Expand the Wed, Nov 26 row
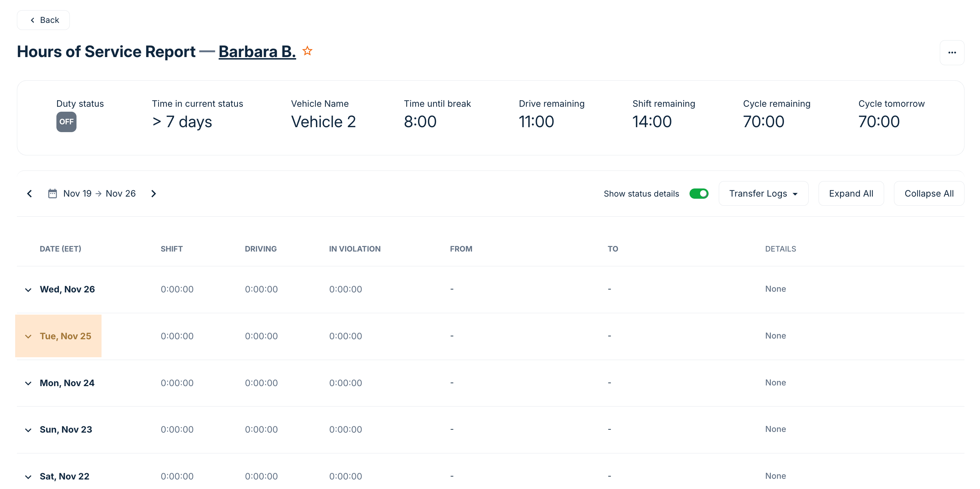Image resolution: width=980 pixels, height=489 pixels. point(28,290)
